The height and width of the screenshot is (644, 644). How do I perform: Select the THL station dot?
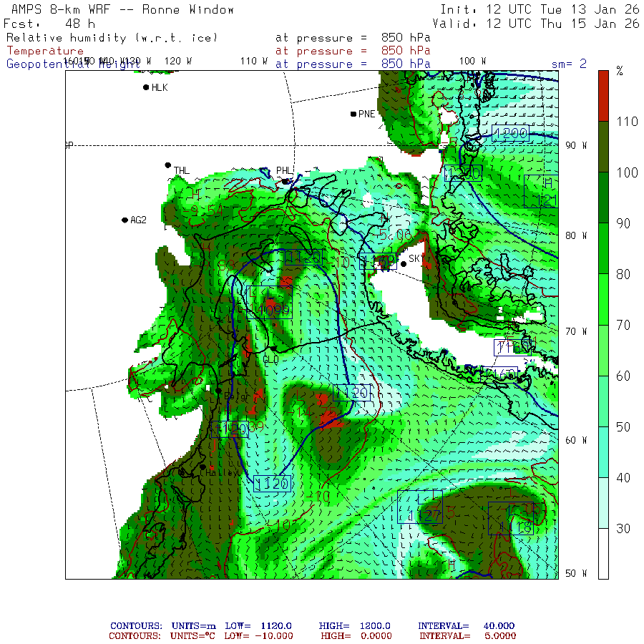[167, 165]
